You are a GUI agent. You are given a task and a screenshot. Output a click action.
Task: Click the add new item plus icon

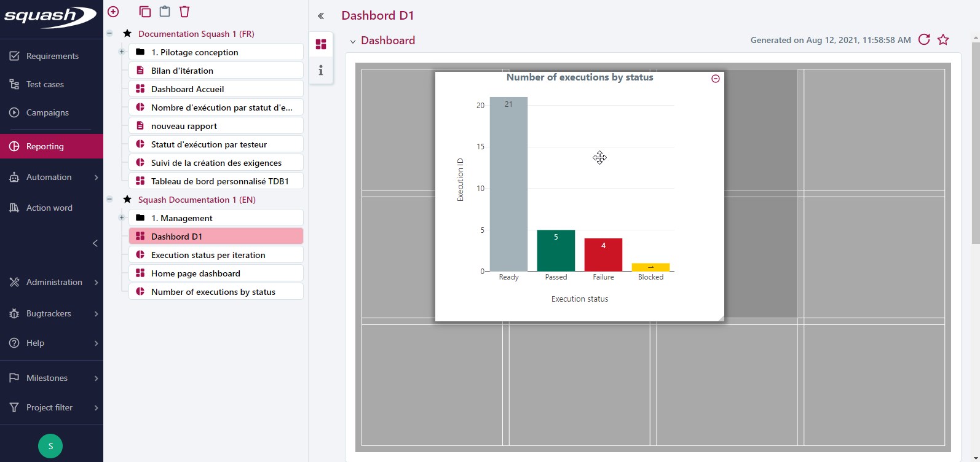(x=113, y=12)
